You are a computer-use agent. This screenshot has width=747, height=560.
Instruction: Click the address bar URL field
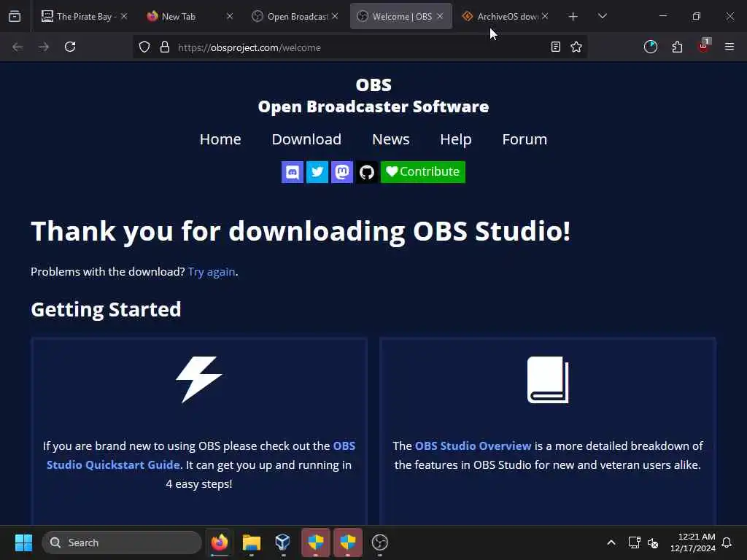(x=360, y=47)
